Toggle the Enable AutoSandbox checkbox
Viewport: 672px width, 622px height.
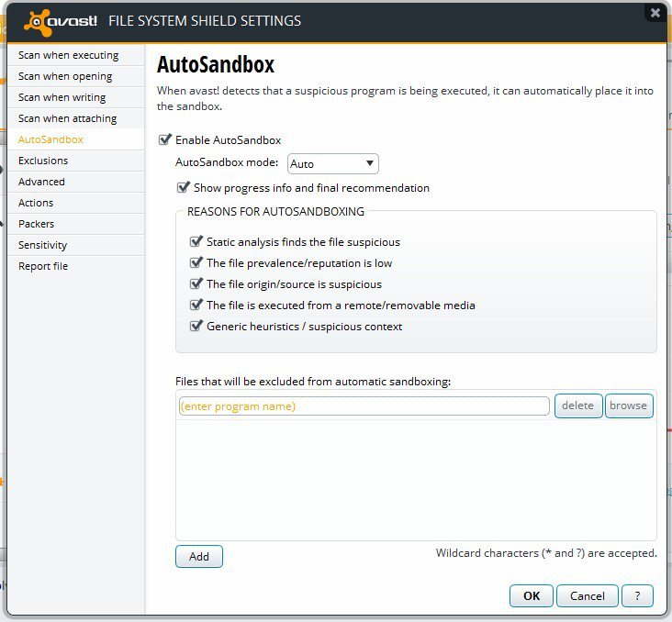click(x=165, y=139)
